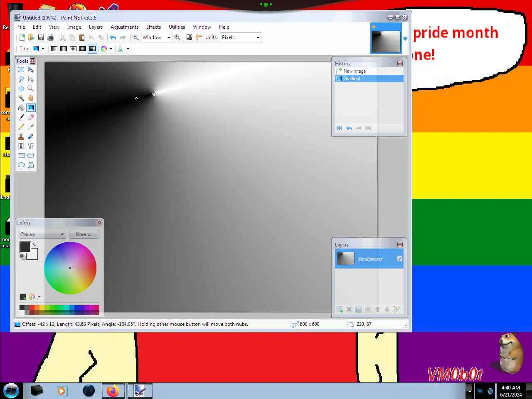
Task: Select the Rectangle shape tool
Action: pyautogui.click(x=21, y=155)
